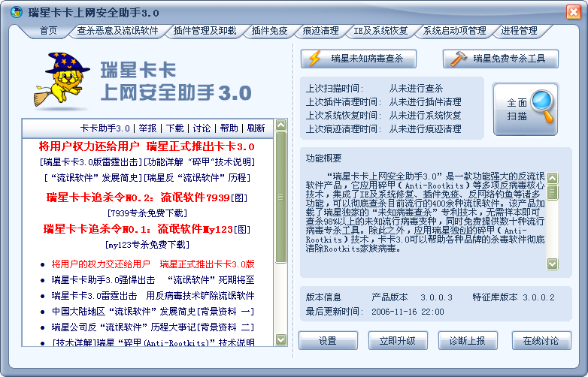Open the IE及系统恢复 tab
This screenshot has height=377, width=588.
click(380, 31)
